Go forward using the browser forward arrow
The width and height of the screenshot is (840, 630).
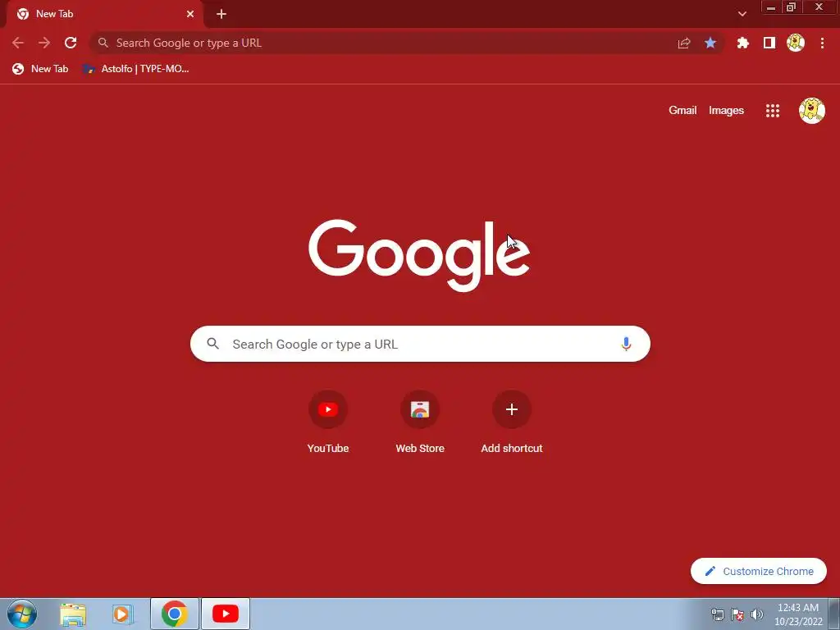click(44, 43)
